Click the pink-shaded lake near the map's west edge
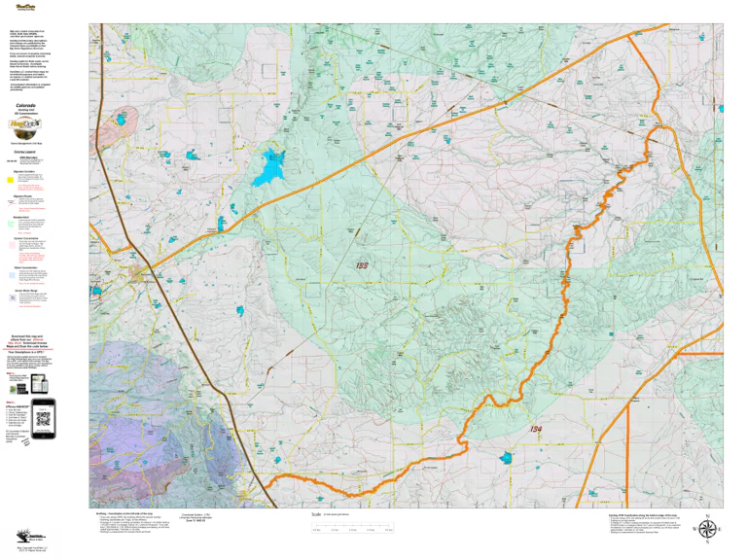 click(121, 119)
